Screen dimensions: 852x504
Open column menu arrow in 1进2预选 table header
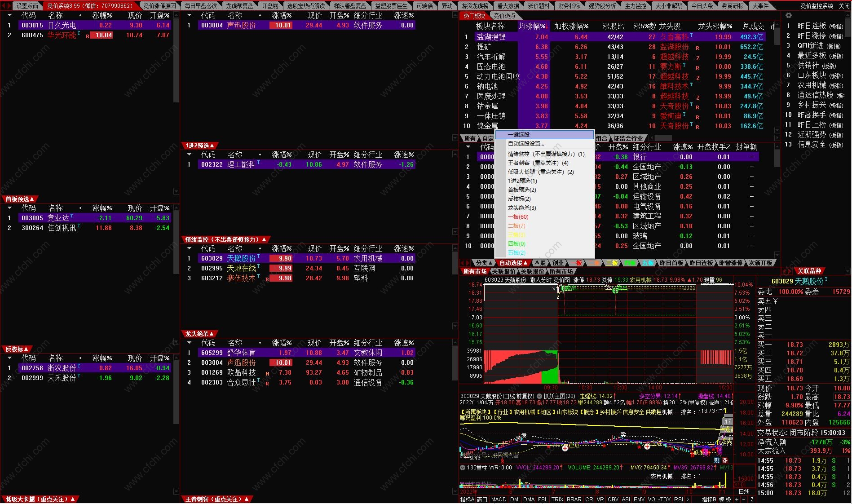coord(189,155)
